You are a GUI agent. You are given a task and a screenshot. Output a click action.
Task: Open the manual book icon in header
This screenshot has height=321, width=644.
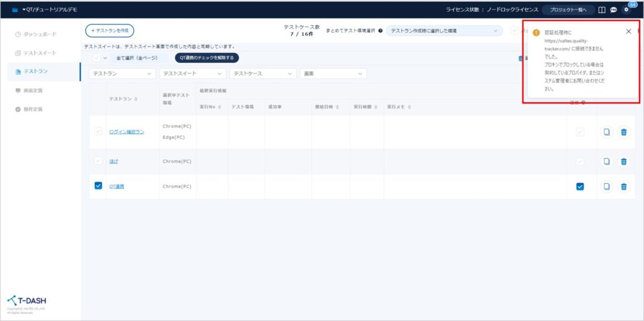coord(602,10)
